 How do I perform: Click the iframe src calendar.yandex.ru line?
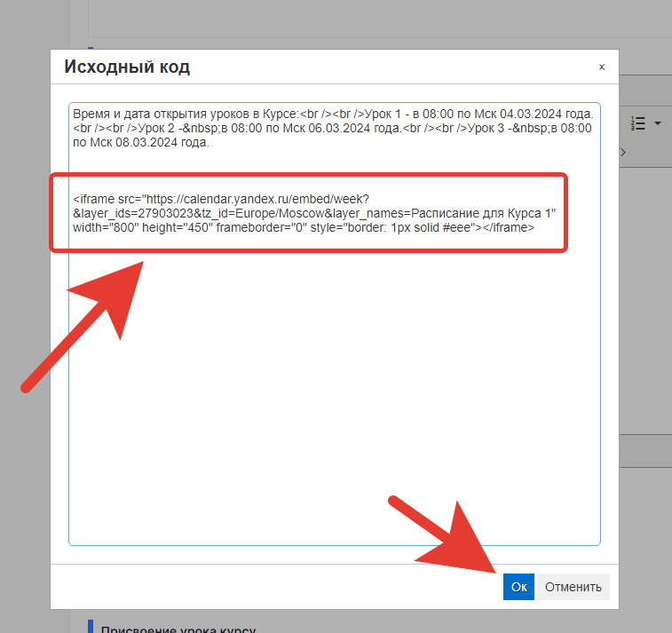tap(221, 199)
